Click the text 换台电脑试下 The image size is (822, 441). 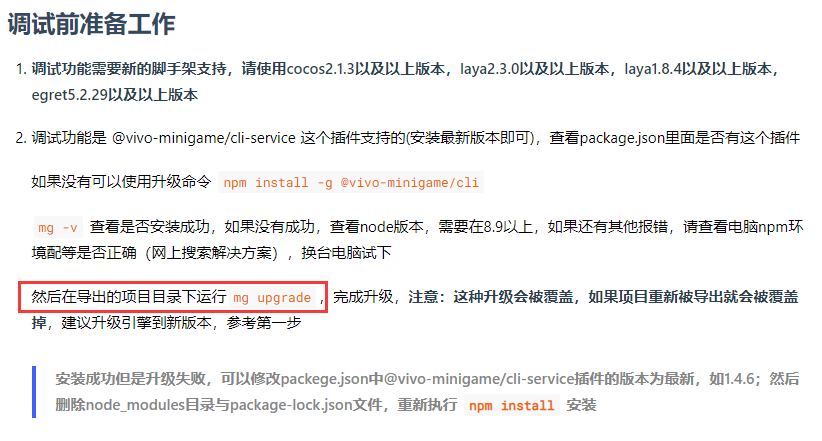(x=346, y=253)
